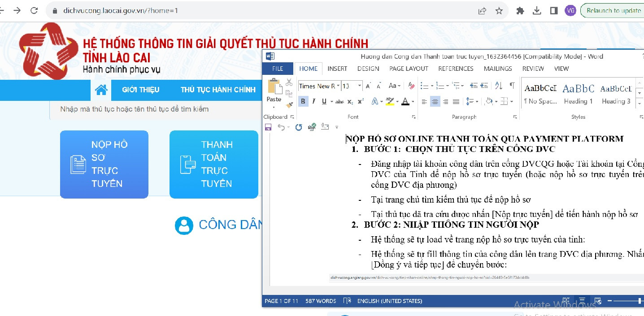This screenshot has width=644, height=316.
Task: Click the Format Painter icon
Action: coord(289,104)
